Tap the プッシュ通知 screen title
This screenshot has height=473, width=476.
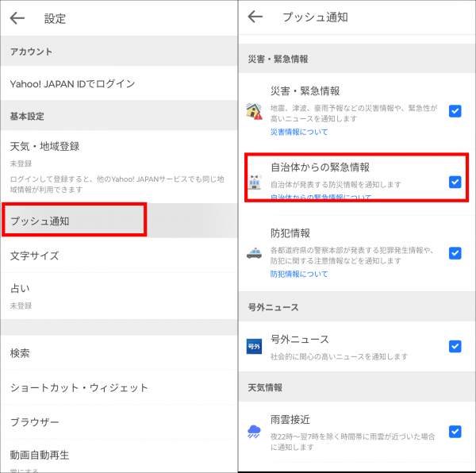315,17
